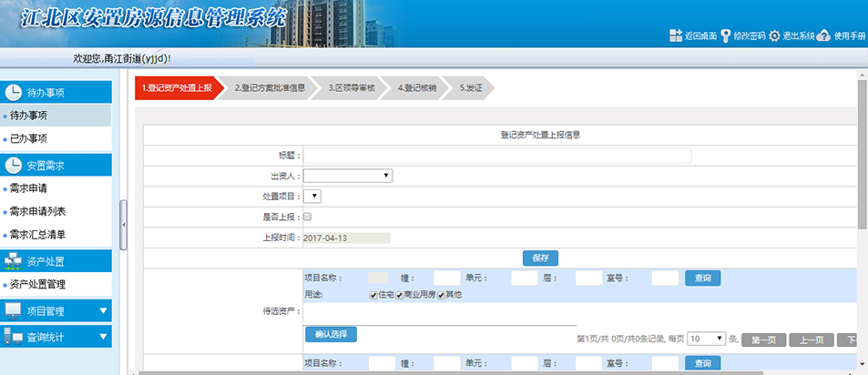Click the clock icon beside 安置需求 header
Screen dimensions: 868x375
(14, 165)
